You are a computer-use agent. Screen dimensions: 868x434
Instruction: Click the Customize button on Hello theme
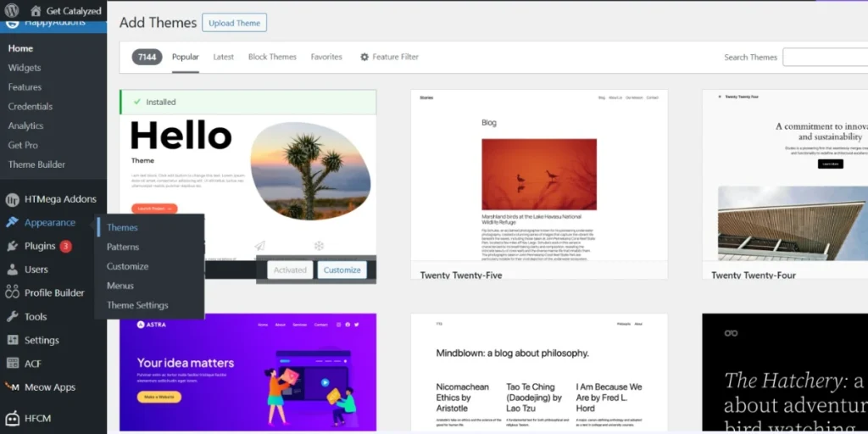click(342, 270)
